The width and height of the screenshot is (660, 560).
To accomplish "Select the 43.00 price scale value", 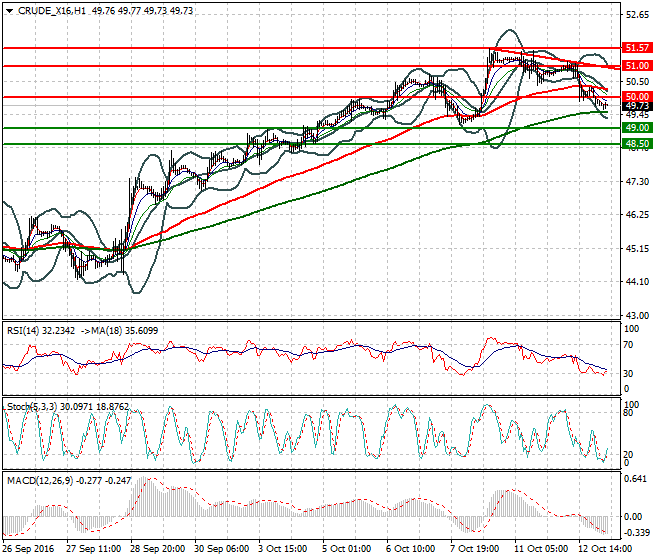I will click(637, 315).
